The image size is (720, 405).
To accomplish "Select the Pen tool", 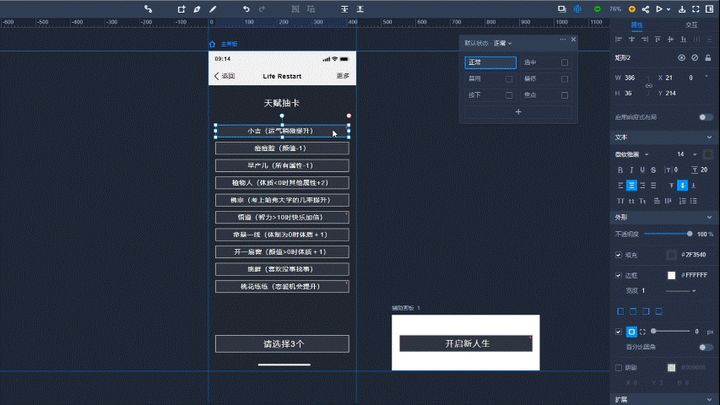I will pyautogui.click(x=197, y=9).
